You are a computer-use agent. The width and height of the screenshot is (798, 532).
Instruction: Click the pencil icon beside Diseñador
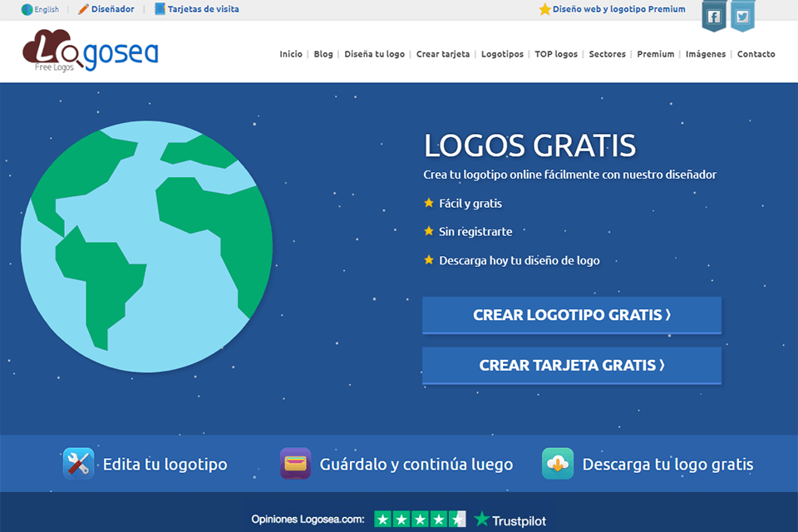[x=83, y=9]
